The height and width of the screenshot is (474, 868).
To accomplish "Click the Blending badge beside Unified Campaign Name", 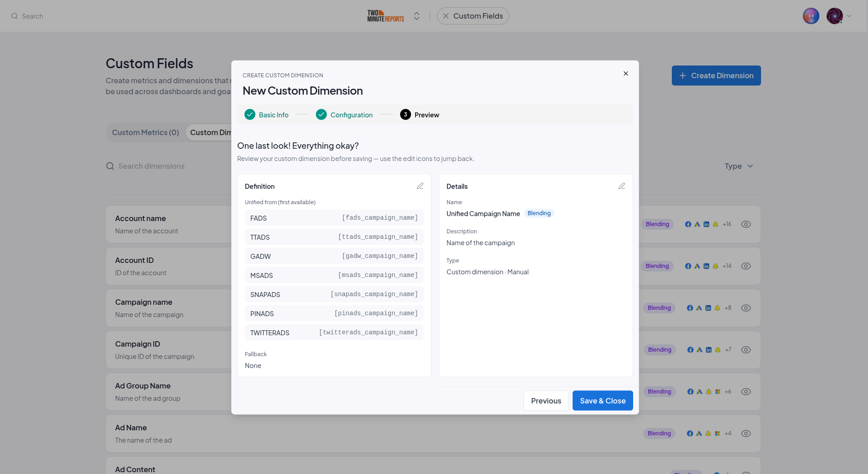I will [539, 213].
